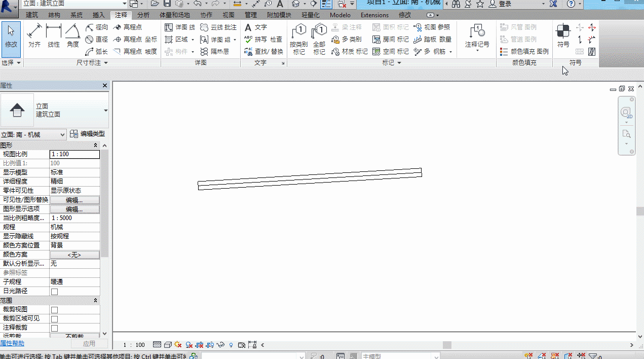Expand the 尺寸标注 panel dropdown
The height and width of the screenshot is (359, 644).
pyautogui.click(x=92, y=63)
